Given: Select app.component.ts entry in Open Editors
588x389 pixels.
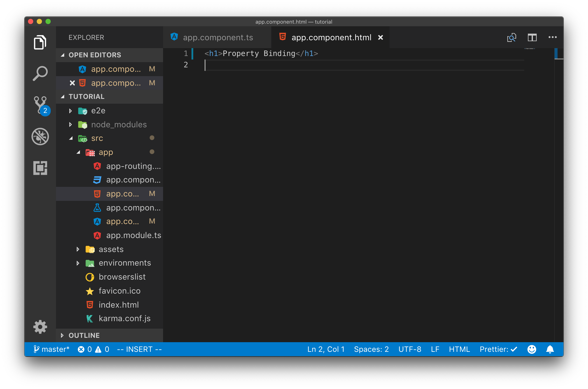Looking at the screenshot, I should click(x=110, y=69).
